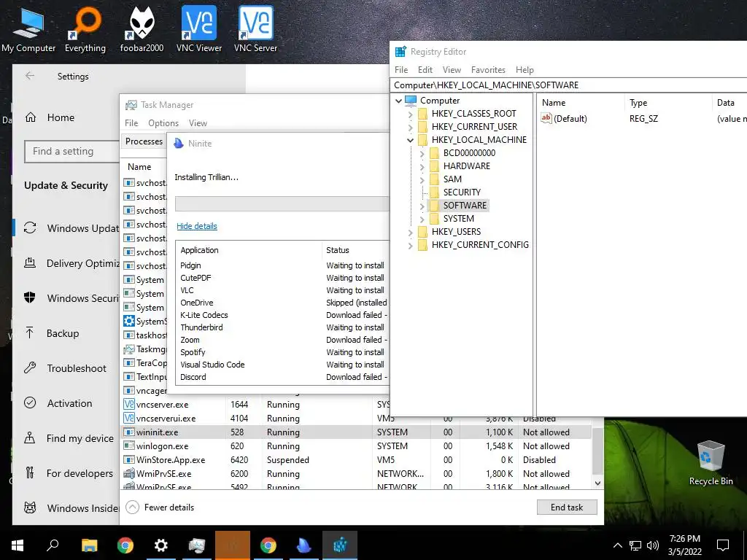Select the (Default) registry value
Screen dimensions: 747x560
click(x=564, y=119)
